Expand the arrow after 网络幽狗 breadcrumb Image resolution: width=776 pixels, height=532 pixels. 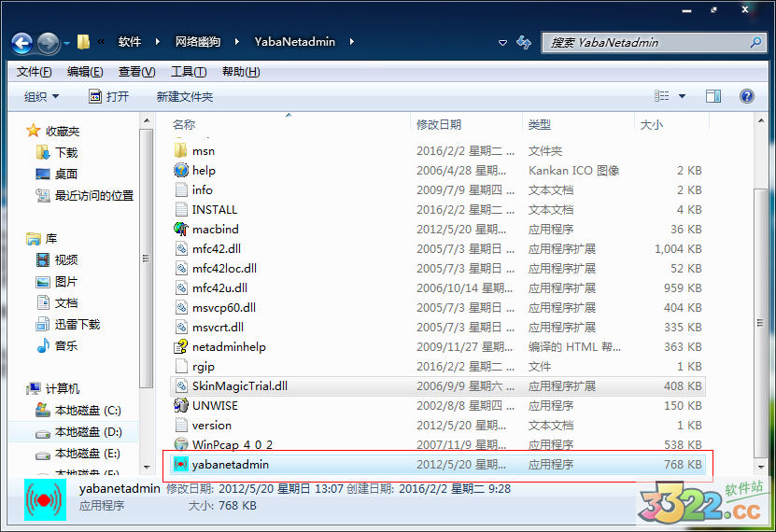click(236, 42)
